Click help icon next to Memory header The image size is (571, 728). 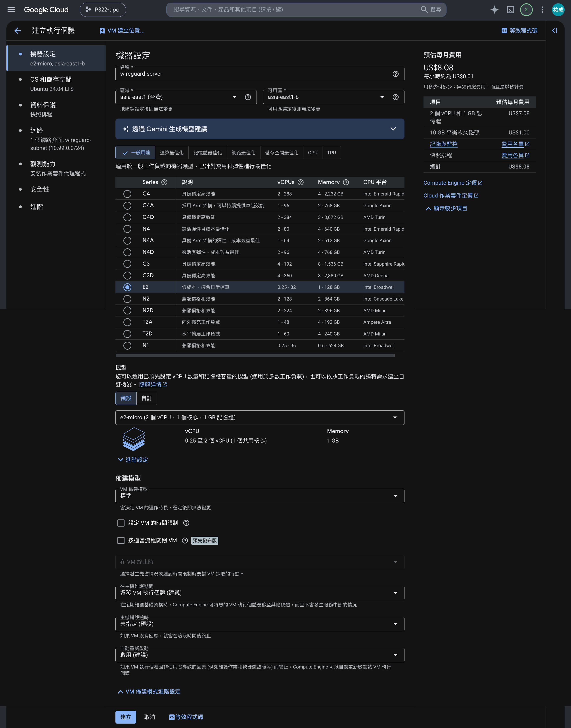point(346,182)
